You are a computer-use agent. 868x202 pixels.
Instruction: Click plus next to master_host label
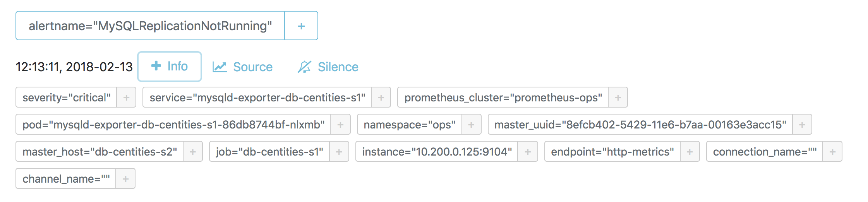click(193, 152)
